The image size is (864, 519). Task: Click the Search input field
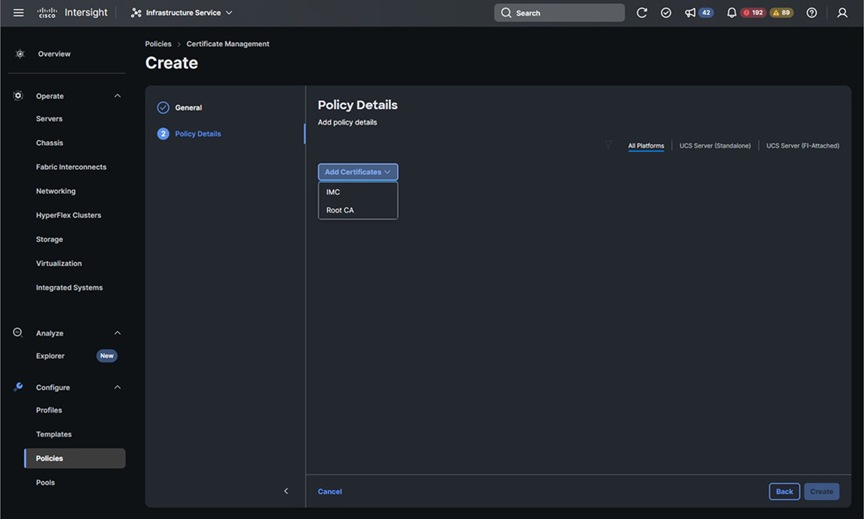[x=559, y=13]
